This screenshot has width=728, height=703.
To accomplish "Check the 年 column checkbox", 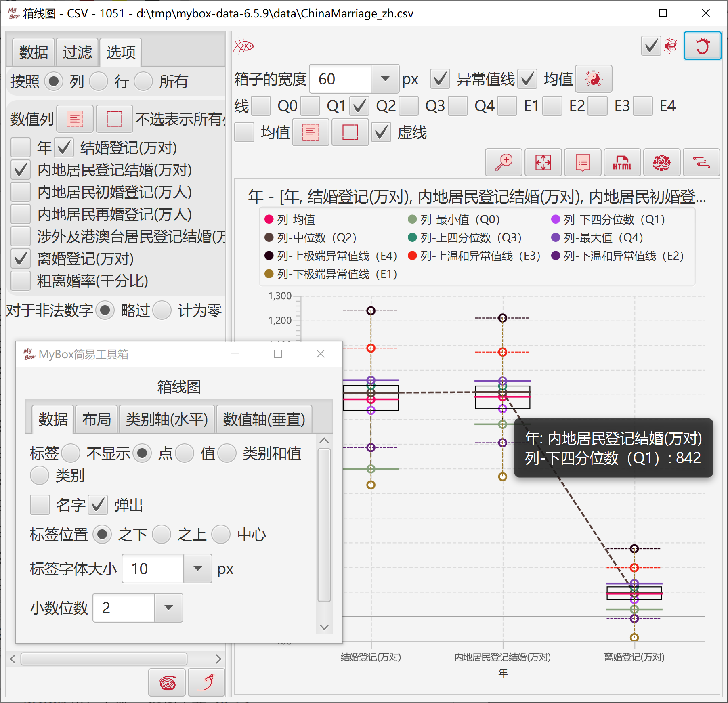I will tap(21, 147).
